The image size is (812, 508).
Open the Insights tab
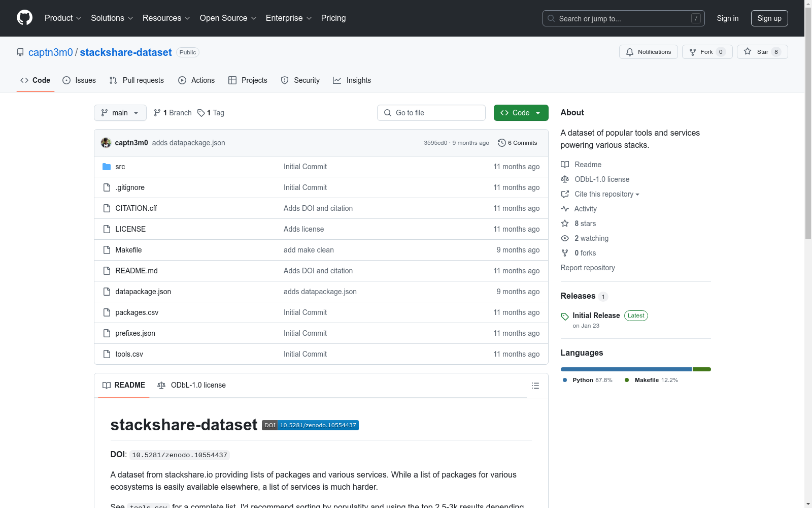click(352, 80)
